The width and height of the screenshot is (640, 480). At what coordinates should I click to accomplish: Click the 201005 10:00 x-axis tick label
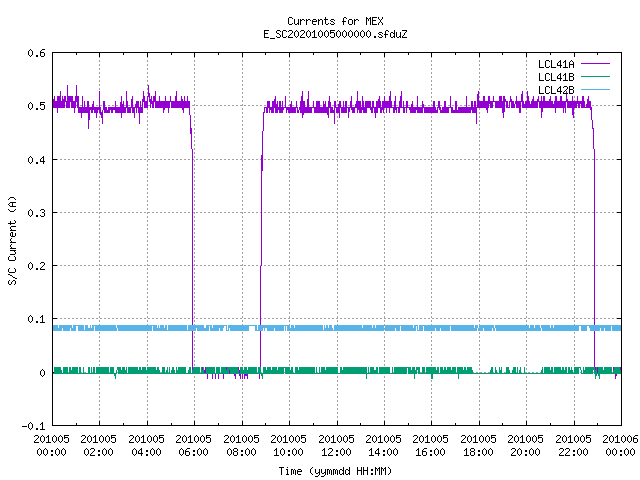tap(289, 445)
